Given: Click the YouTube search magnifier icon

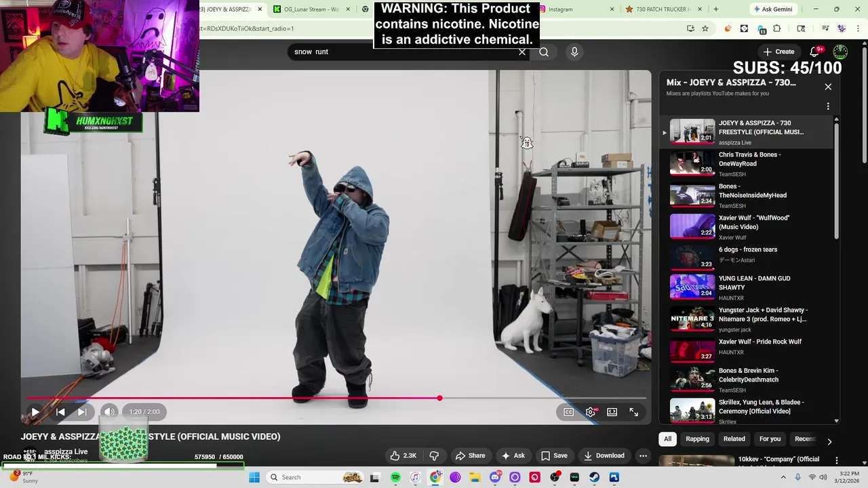Looking at the screenshot, I should tap(544, 52).
